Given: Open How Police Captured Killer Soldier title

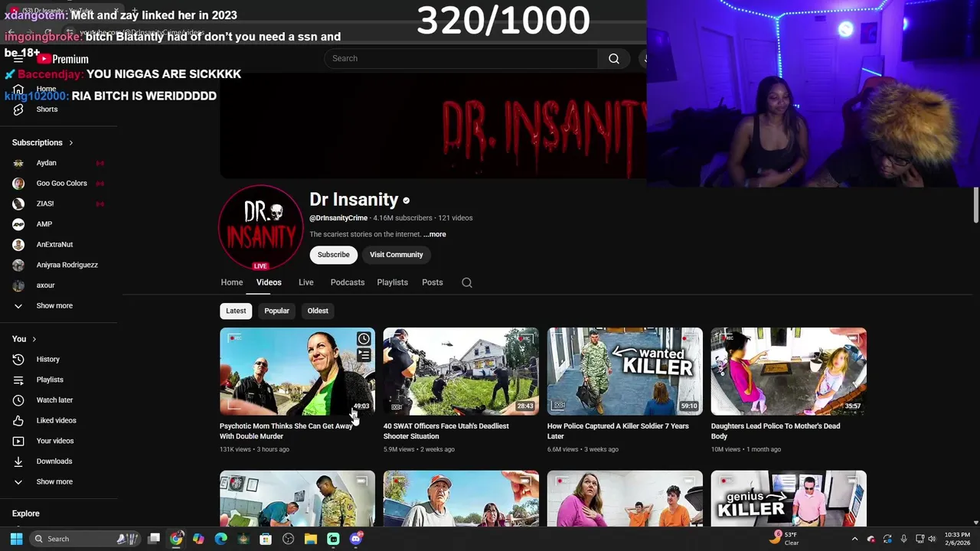Looking at the screenshot, I should click(x=618, y=431).
